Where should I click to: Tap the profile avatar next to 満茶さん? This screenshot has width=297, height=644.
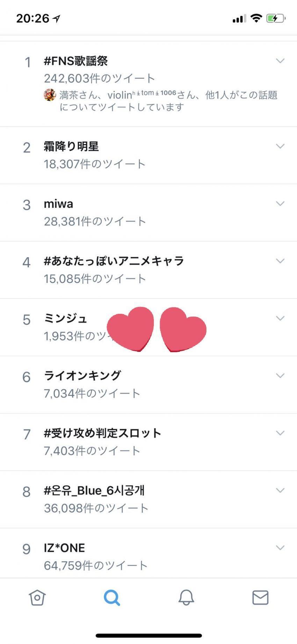click(x=50, y=95)
